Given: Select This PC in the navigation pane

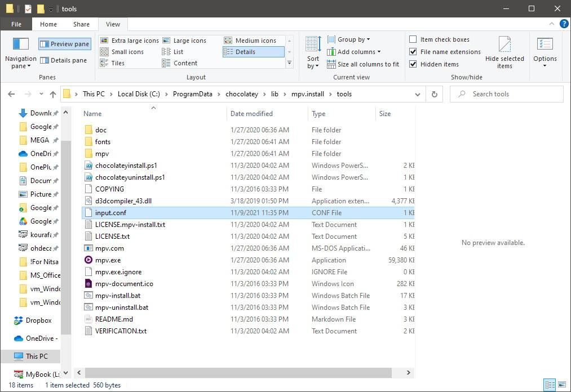Looking at the screenshot, I should point(30,357).
